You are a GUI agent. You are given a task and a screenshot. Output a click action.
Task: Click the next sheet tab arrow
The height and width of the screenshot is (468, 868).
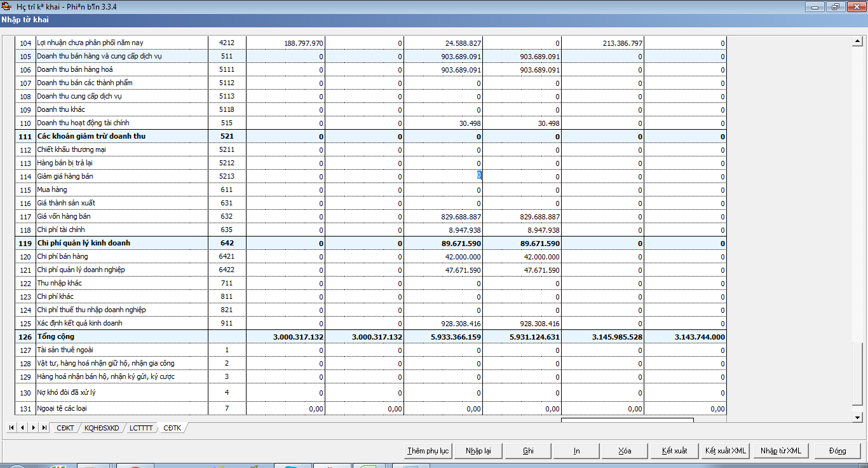coord(33,428)
